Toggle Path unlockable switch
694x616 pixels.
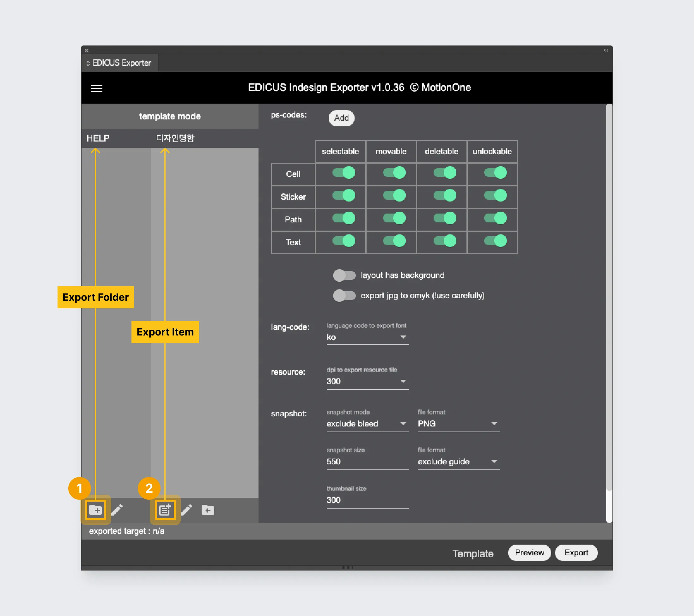pyautogui.click(x=495, y=218)
